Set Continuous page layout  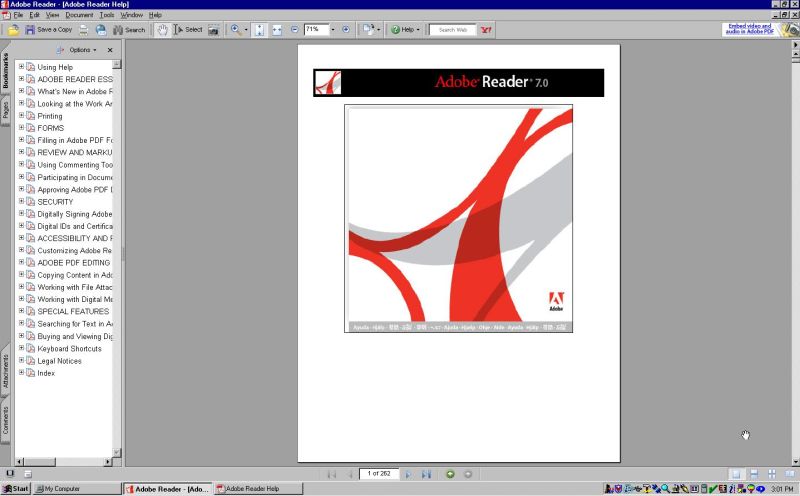click(x=754, y=474)
